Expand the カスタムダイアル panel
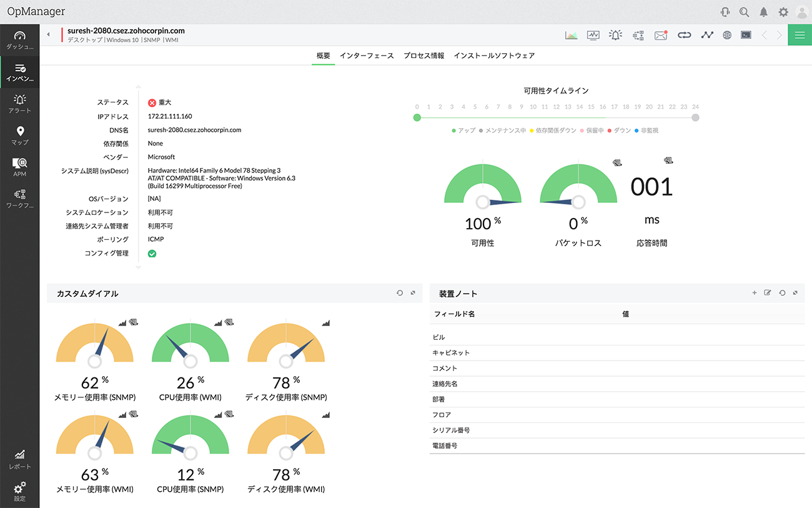The image size is (812, 508). (413, 292)
